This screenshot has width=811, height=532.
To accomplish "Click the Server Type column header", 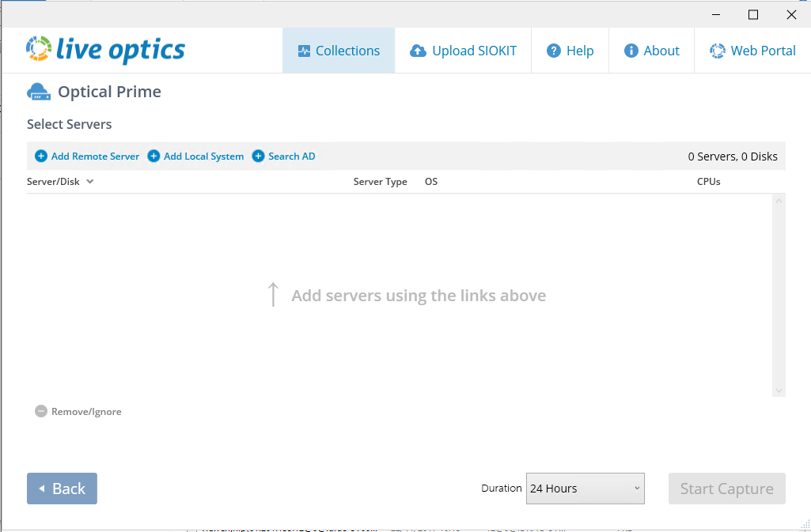I will pyautogui.click(x=380, y=181).
